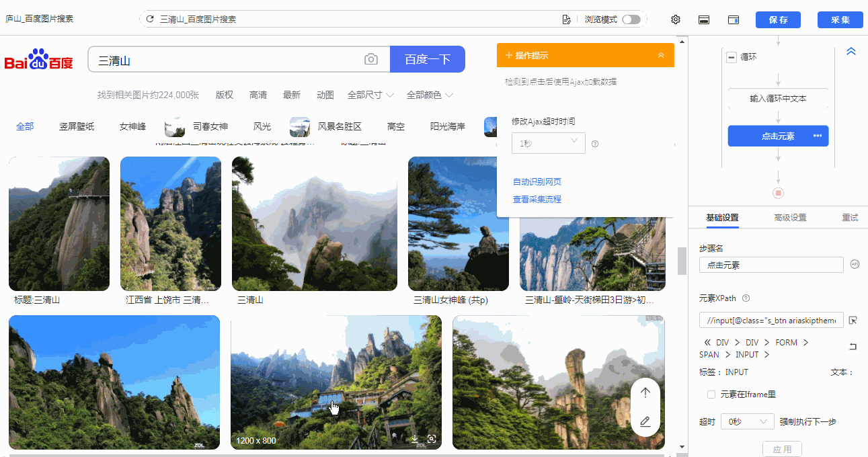Image resolution: width=868 pixels, height=457 pixels.
Task: Select the 点击元素 workflow step
Action: 778,136
